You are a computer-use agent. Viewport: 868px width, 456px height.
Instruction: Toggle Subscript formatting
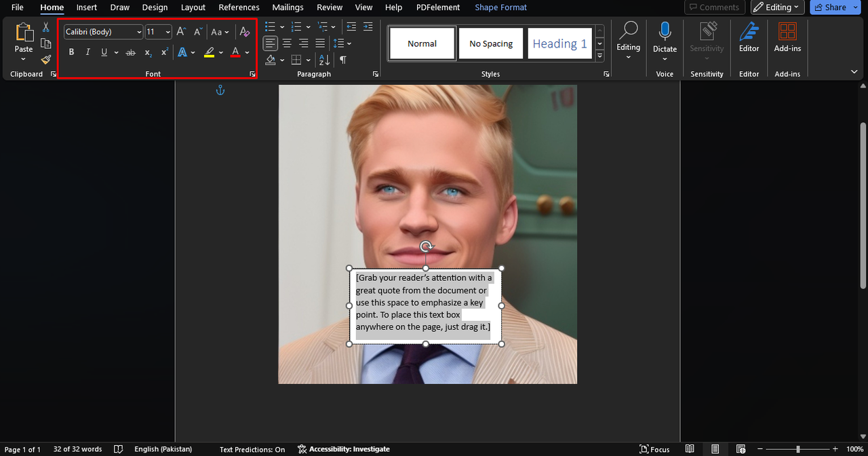click(148, 52)
